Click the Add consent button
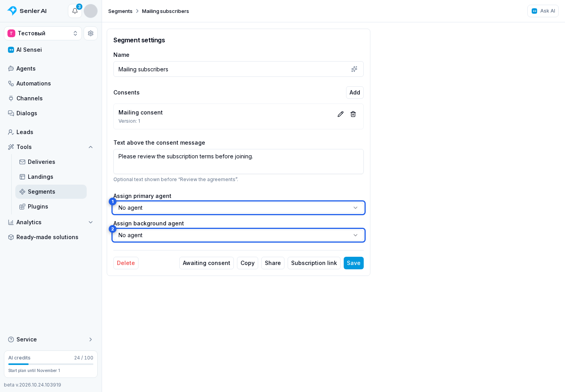Image resolution: width=565 pixels, height=392 pixels. click(x=355, y=93)
